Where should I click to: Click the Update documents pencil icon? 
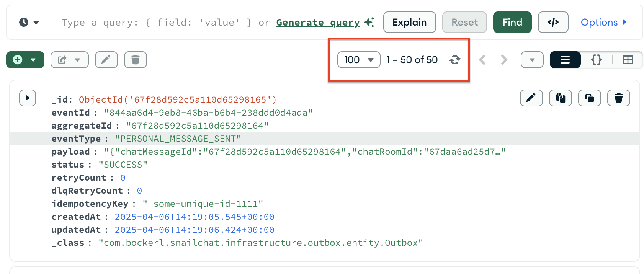[106, 60]
